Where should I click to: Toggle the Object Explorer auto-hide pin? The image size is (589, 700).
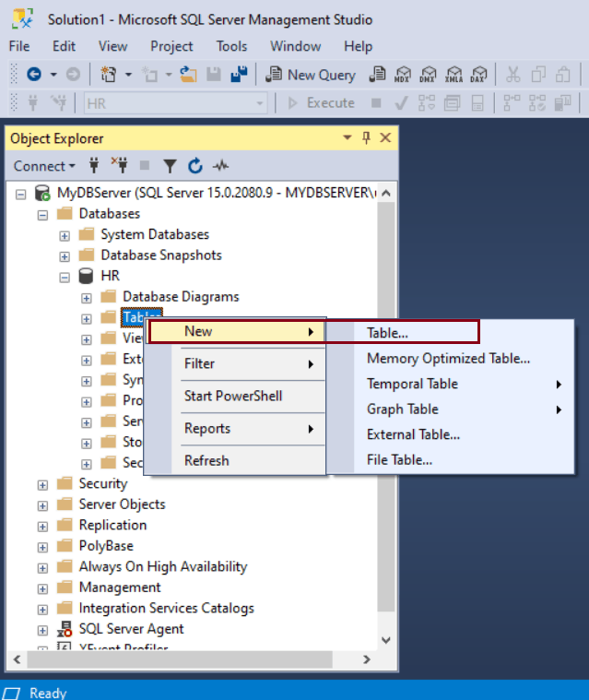pos(366,138)
